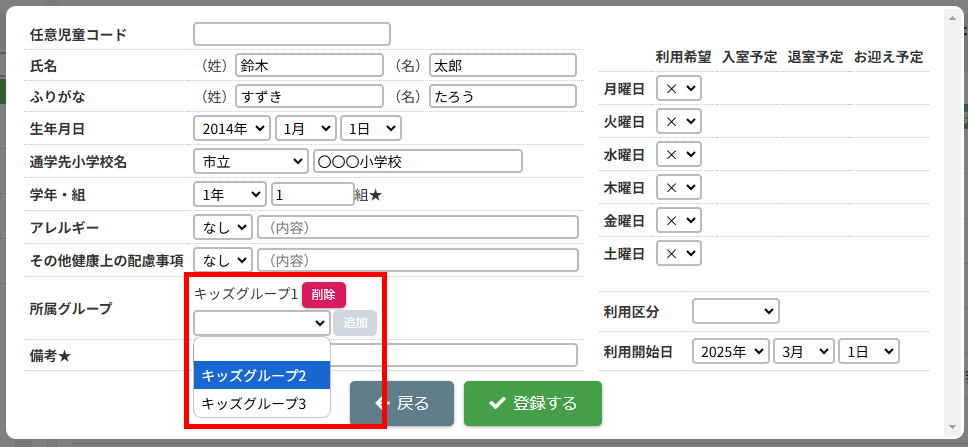Open the birth month 1月 dropdown
Image resolution: width=968 pixels, height=447 pixels.
pyautogui.click(x=305, y=128)
